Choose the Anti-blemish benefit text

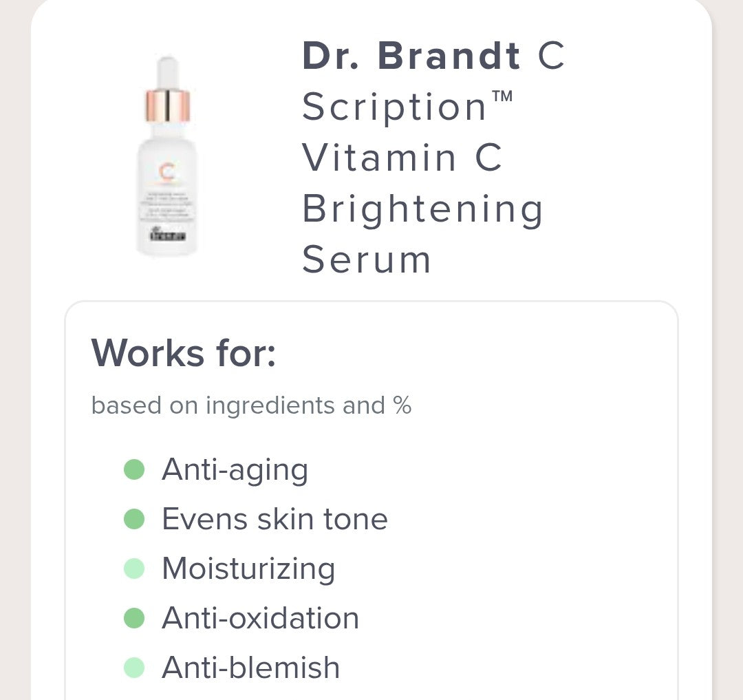pos(250,668)
